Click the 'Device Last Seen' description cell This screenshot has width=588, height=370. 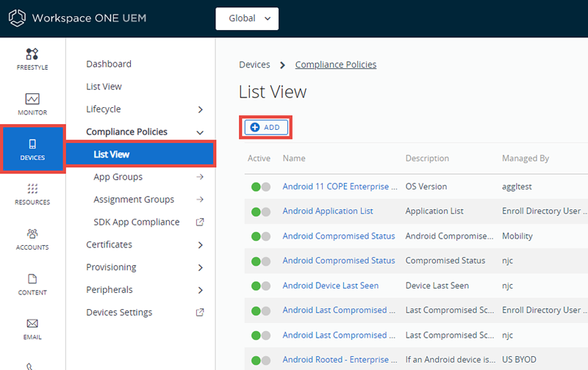click(437, 286)
